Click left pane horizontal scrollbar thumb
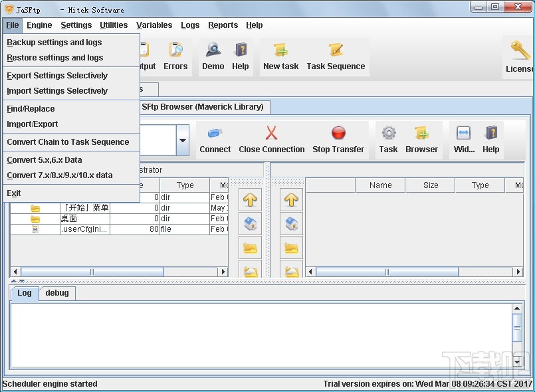This screenshot has width=535, height=392. 92,272
